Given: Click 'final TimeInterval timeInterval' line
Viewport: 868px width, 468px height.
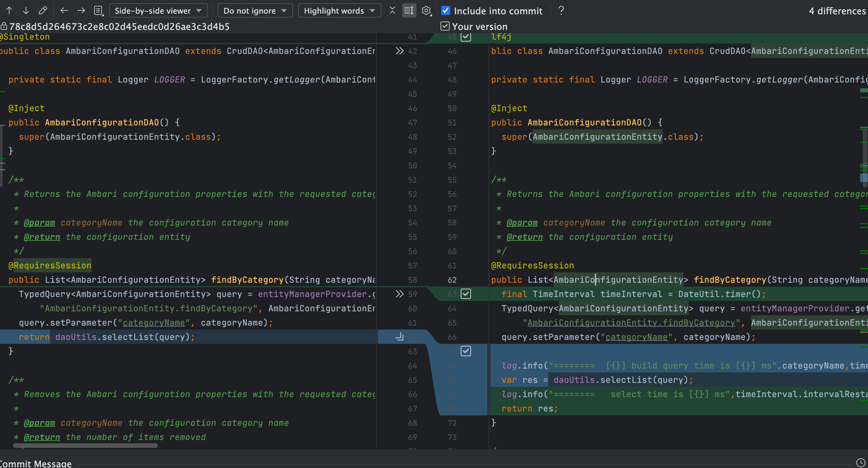Looking at the screenshot, I should [x=633, y=294].
